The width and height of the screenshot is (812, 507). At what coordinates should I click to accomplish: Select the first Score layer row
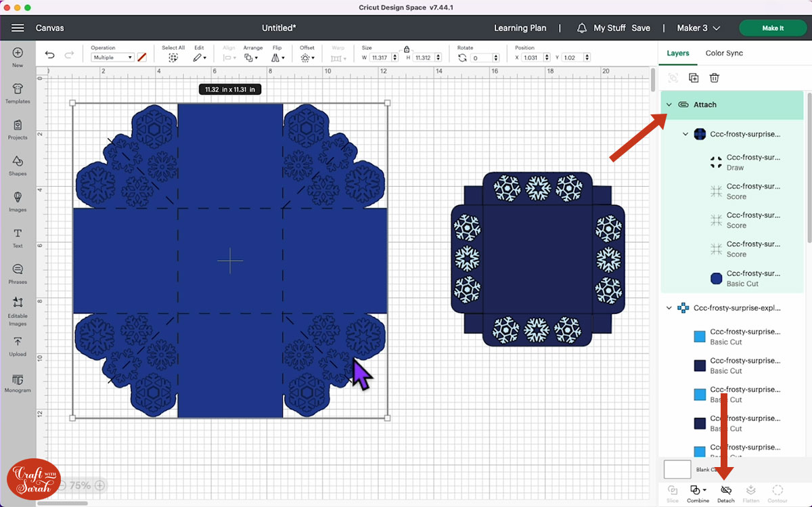point(732,192)
